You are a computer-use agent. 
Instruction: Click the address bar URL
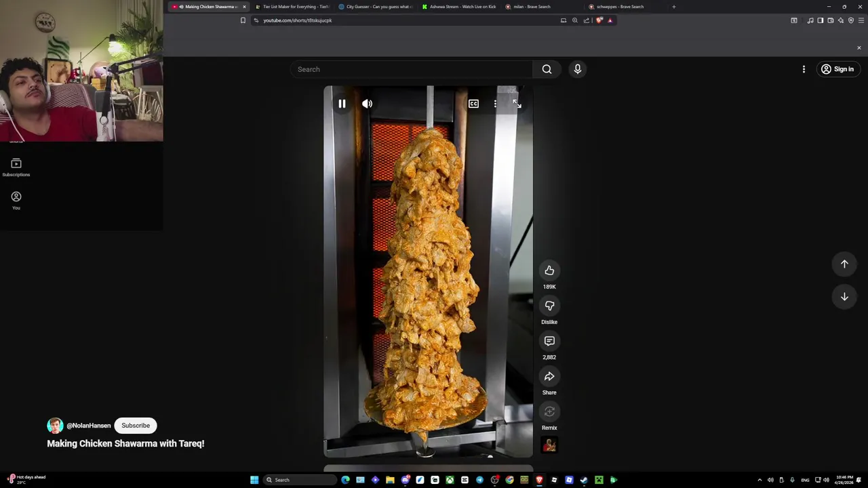coord(298,20)
